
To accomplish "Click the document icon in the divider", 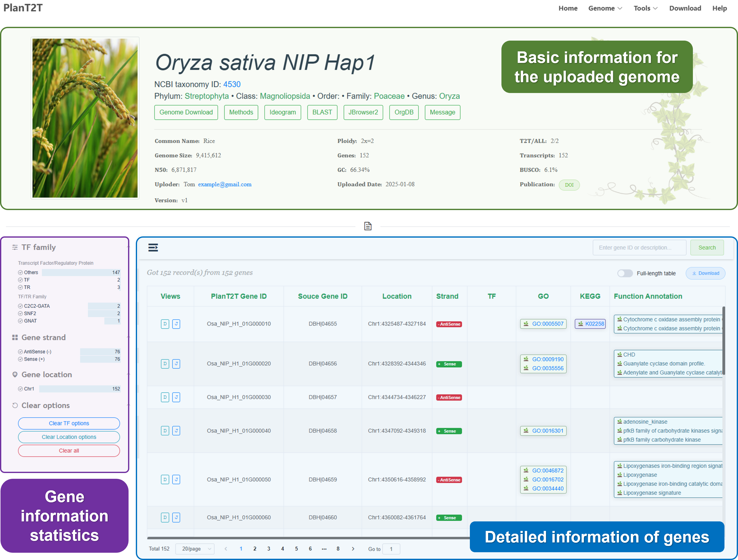I will tap(368, 226).
